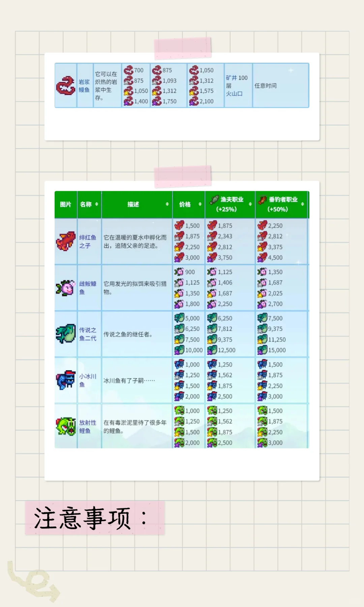This screenshot has height=607, width=364.
Task: Open the 传说之鱼二代 link
Action: [x=88, y=334]
